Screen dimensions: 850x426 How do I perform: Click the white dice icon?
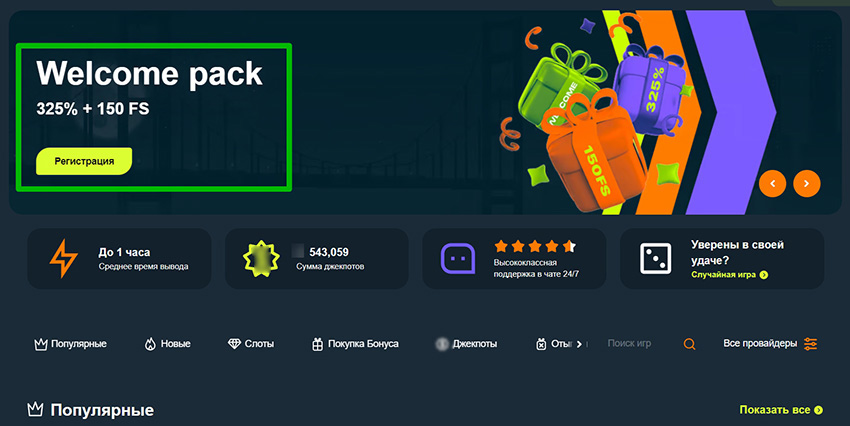click(655, 259)
